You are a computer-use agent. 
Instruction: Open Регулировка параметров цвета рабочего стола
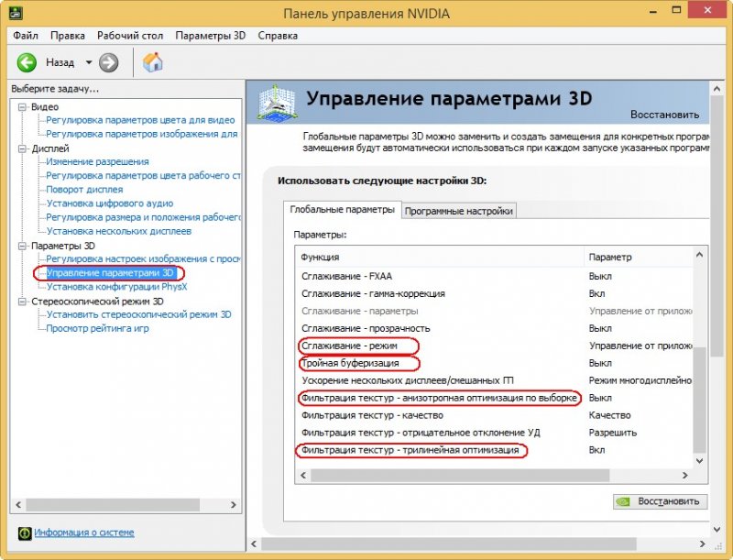point(143,176)
